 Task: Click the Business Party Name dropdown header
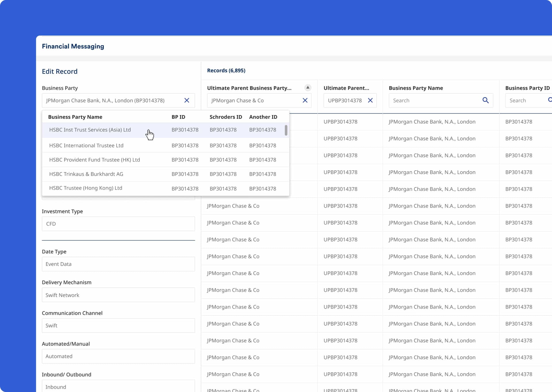(x=75, y=117)
